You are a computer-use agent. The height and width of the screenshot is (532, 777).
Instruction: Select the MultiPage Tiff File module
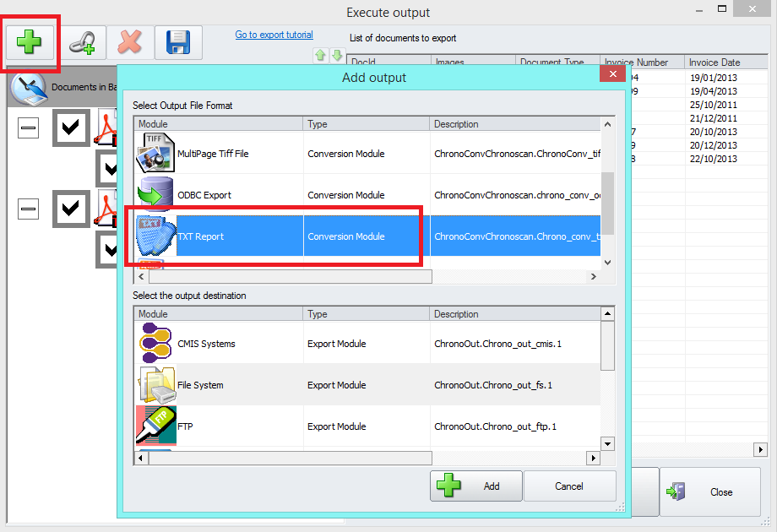coord(212,154)
